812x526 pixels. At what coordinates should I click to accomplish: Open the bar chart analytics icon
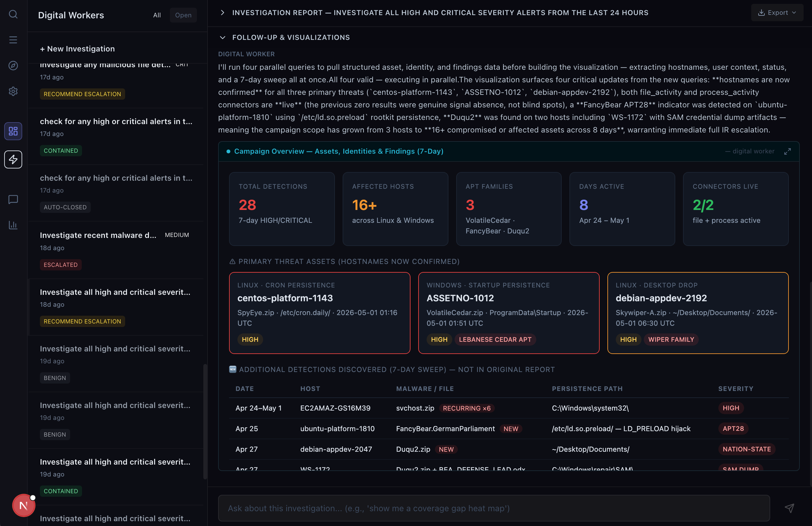(x=13, y=225)
